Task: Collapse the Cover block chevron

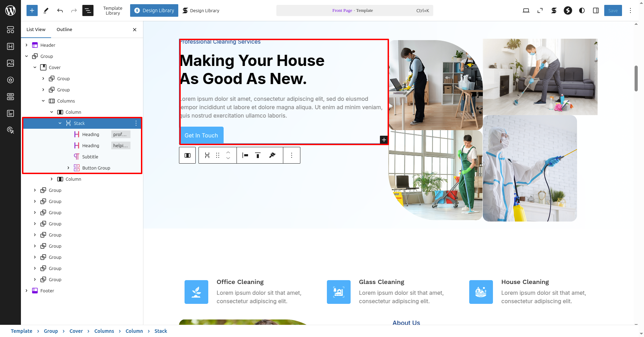Action: [x=35, y=67]
